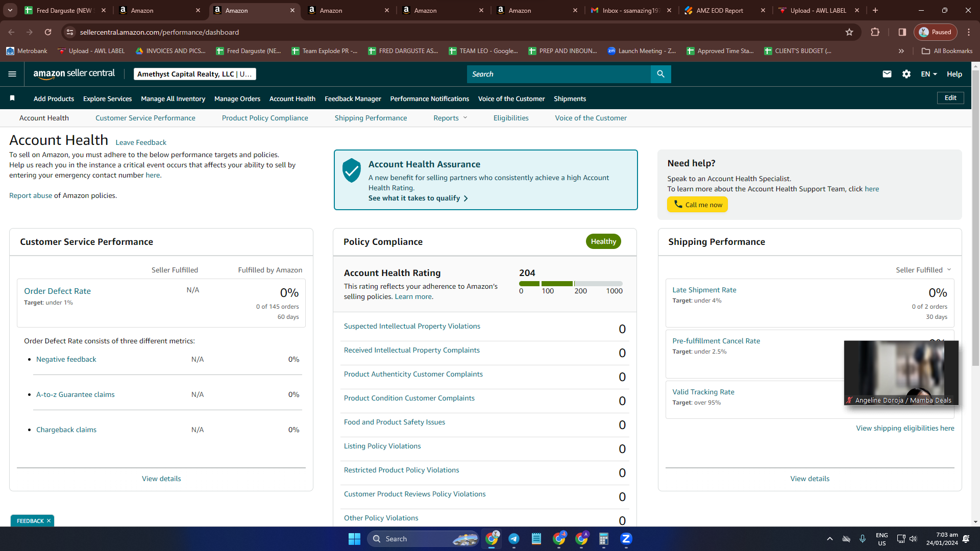Image resolution: width=980 pixels, height=551 pixels.
Task: Go back using the browser back arrow
Action: click(11, 32)
